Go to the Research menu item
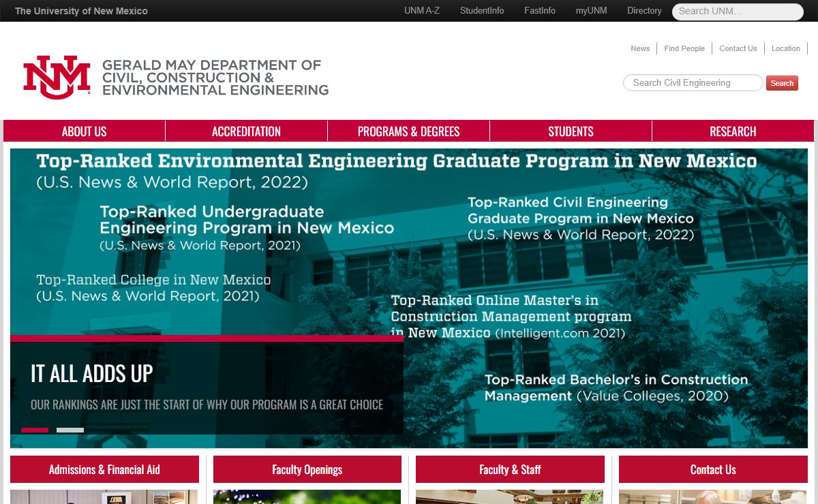 click(x=733, y=131)
